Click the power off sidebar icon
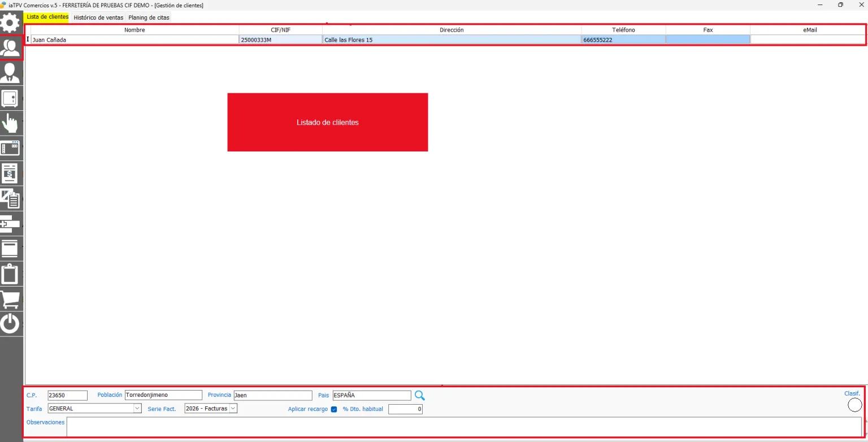 [10, 324]
